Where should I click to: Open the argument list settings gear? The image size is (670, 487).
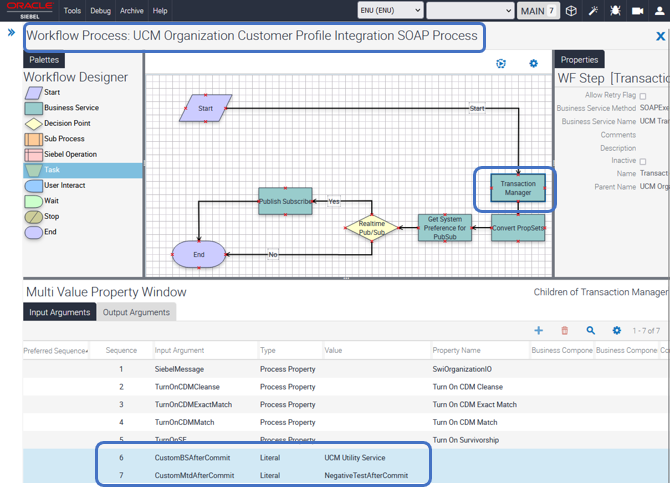pyautogui.click(x=616, y=330)
